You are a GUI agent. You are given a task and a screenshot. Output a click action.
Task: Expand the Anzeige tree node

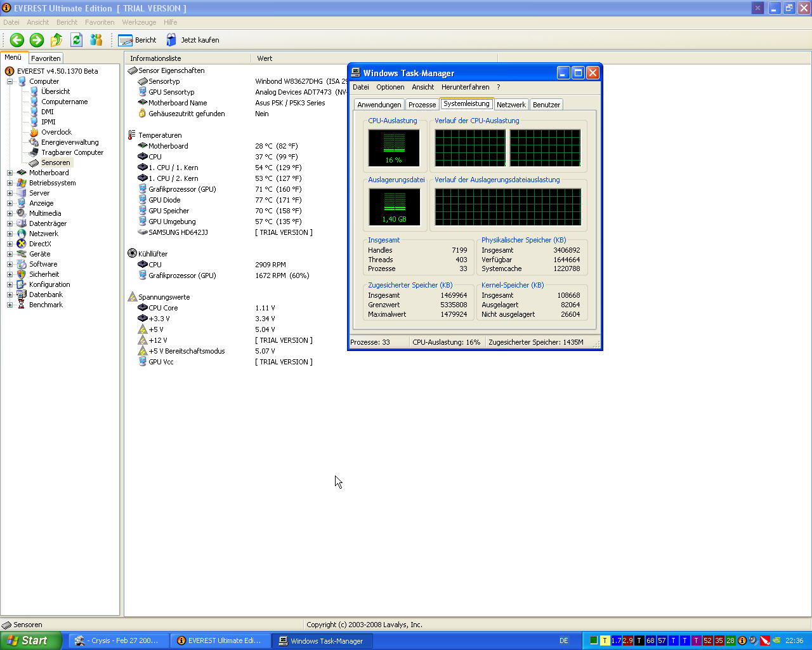pos(10,203)
